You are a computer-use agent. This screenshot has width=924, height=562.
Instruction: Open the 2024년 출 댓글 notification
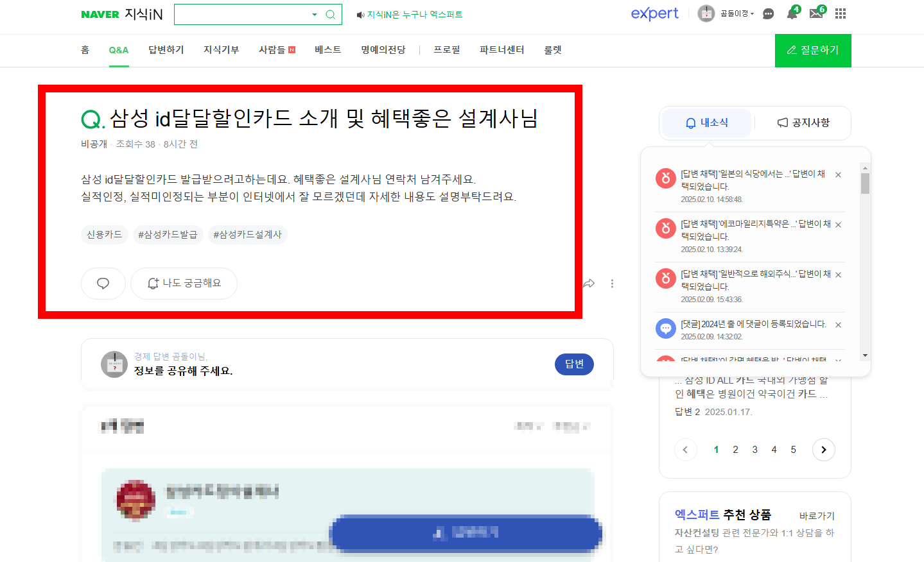(753, 324)
